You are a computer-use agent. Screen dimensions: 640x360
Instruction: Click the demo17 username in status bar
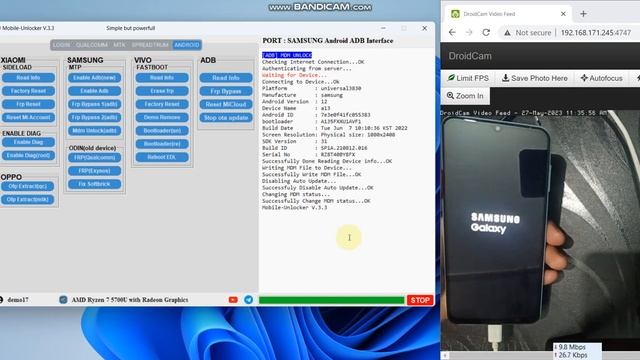pyautogui.click(x=18, y=300)
